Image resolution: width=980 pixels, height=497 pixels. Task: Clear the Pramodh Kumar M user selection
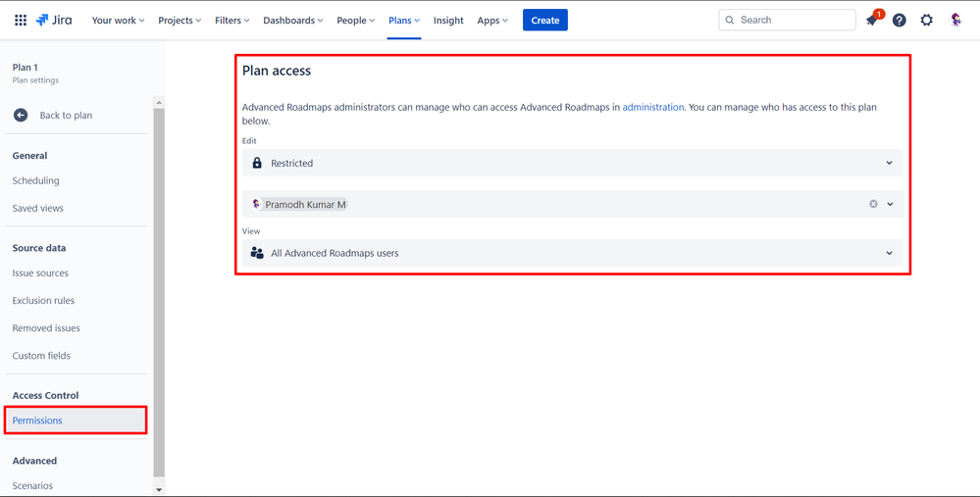point(873,204)
